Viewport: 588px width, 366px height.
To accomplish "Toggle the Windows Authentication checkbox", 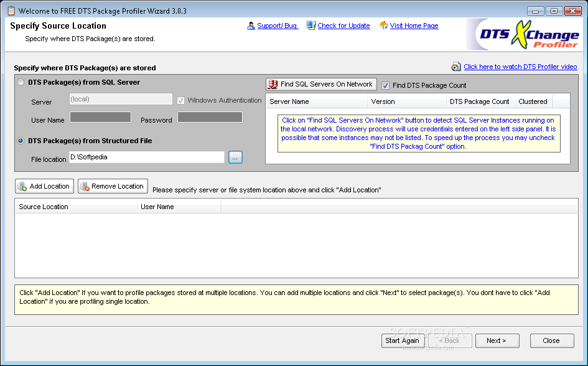I will (x=180, y=100).
